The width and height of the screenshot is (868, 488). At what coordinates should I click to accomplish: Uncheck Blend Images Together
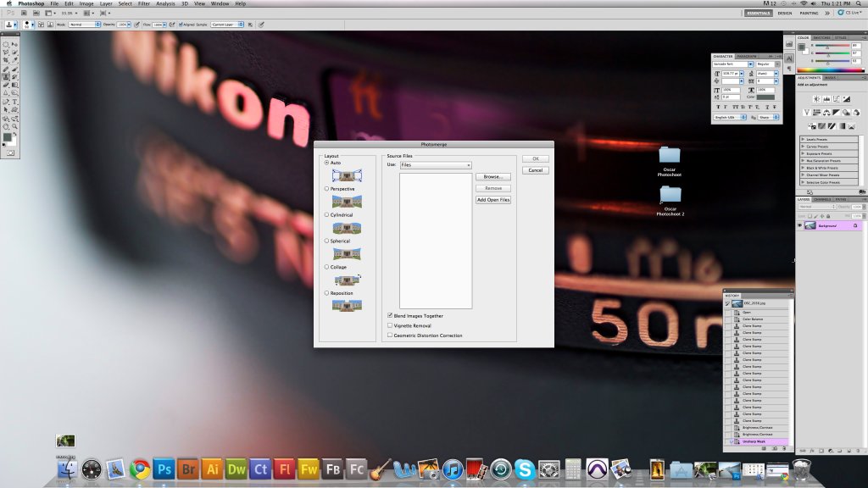[x=390, y=315]
